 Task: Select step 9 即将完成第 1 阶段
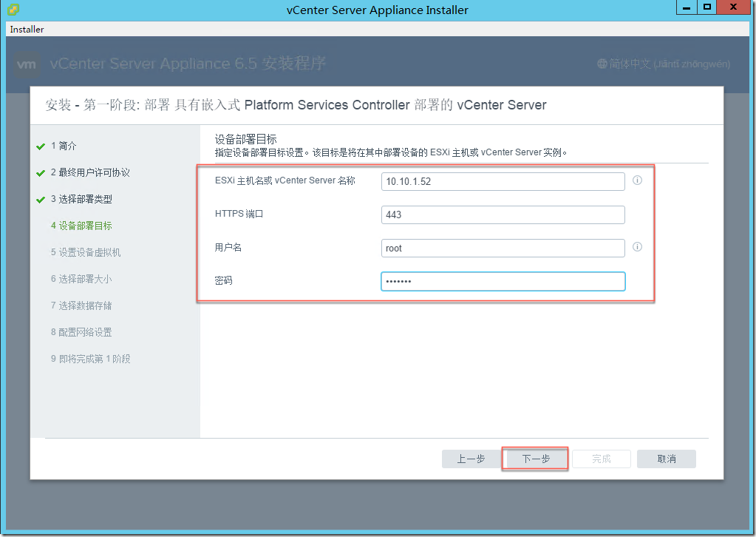(x=91, y=359)
